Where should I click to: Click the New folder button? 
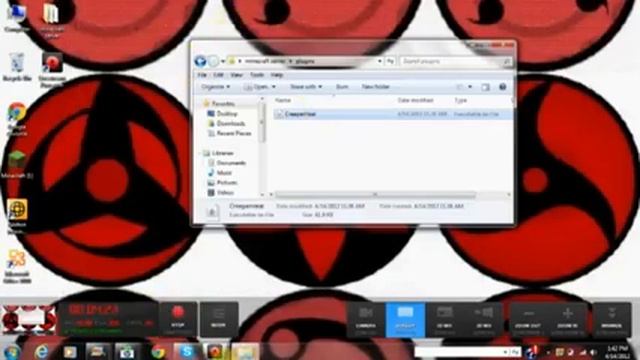click(x=376, y=87)
